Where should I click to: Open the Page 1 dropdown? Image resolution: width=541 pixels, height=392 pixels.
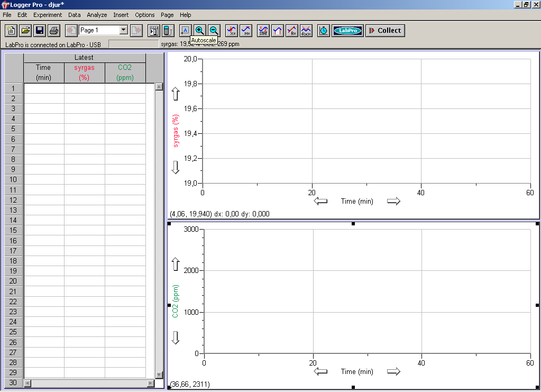coord(124,30)
